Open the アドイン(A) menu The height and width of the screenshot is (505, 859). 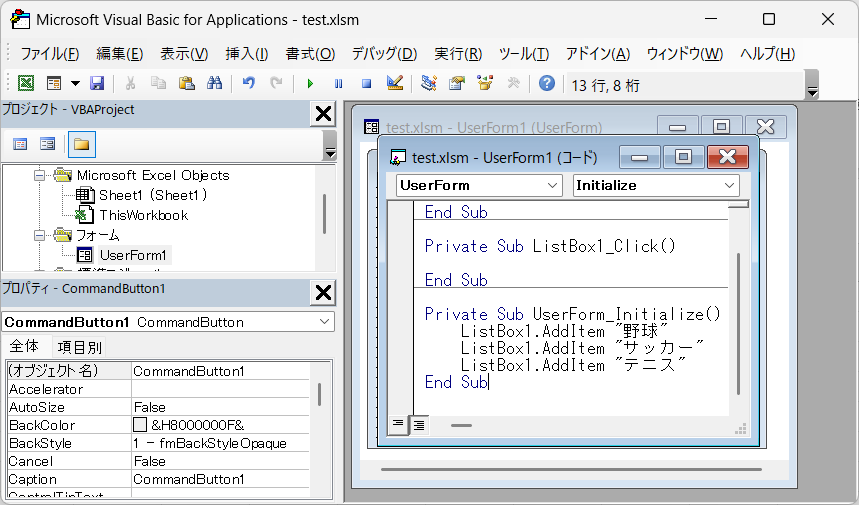click(598, 54)
